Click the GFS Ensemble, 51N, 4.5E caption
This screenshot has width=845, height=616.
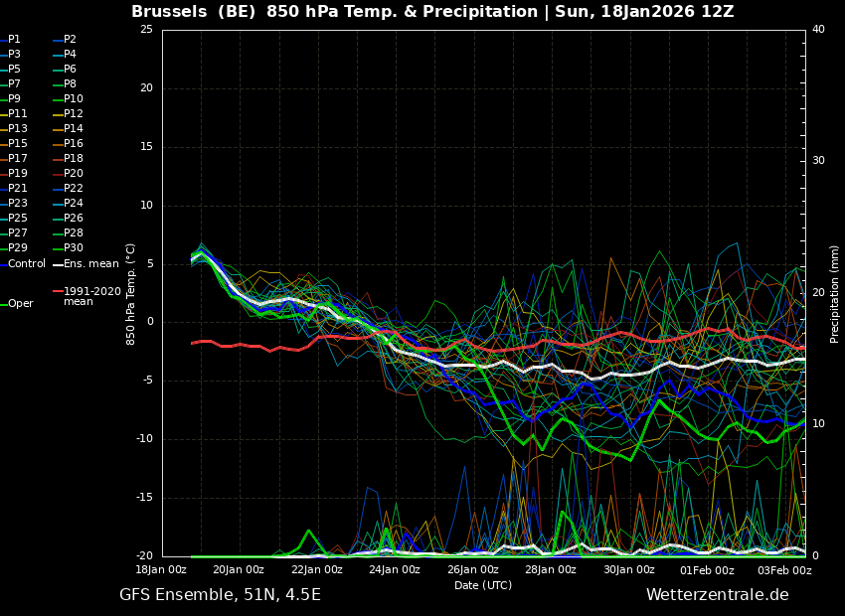coord(220,595)
